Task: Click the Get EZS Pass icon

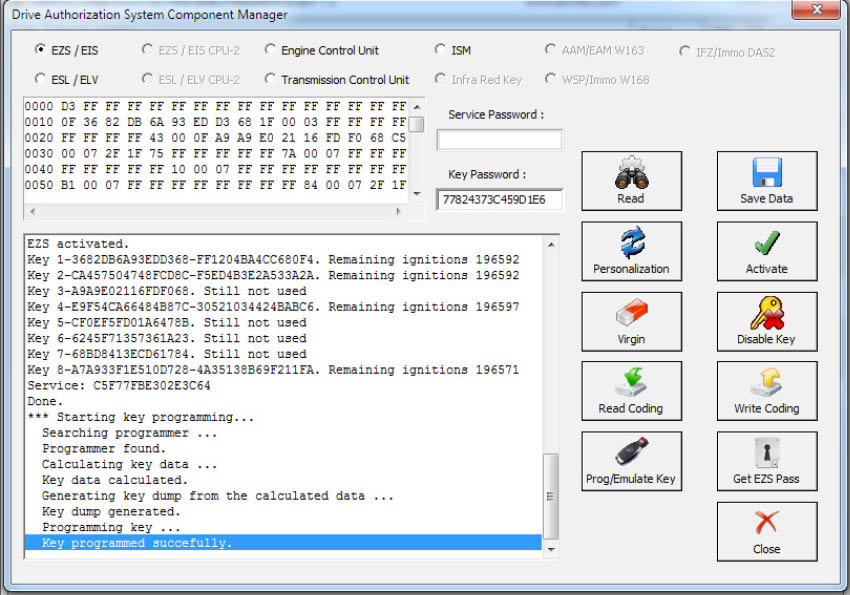Action: coord(766,461)
